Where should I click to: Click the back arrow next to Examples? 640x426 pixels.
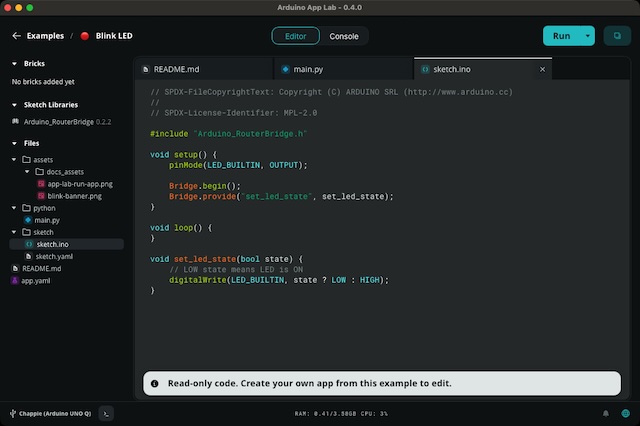point(16,36)
